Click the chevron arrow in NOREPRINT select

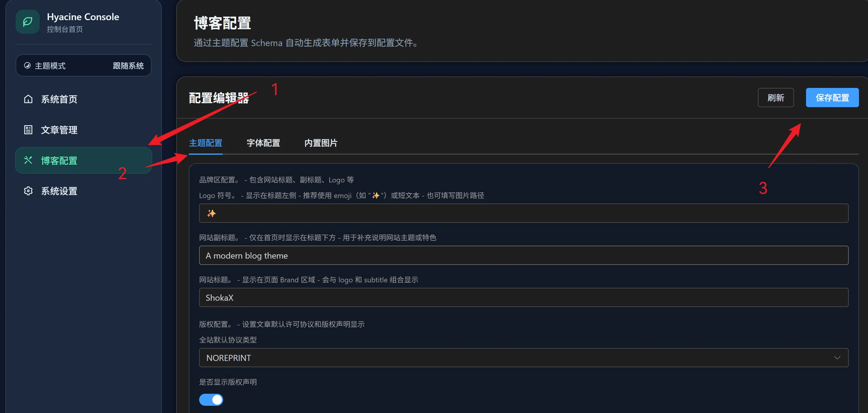pos(837,358)
